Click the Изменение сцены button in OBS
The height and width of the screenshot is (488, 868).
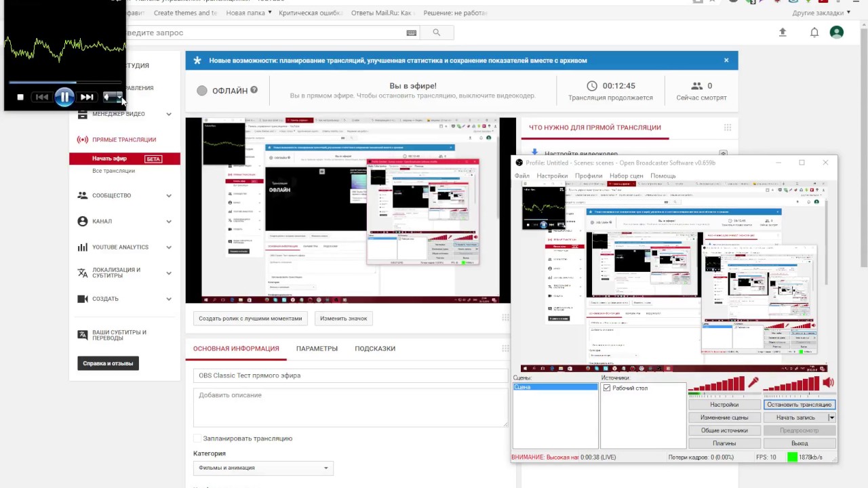click(724, 418)
